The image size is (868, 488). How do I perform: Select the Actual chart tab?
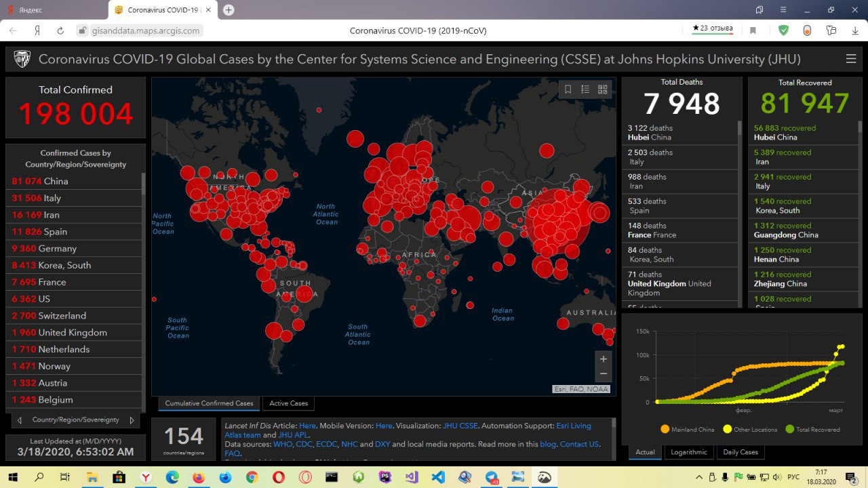click(645, 452)
